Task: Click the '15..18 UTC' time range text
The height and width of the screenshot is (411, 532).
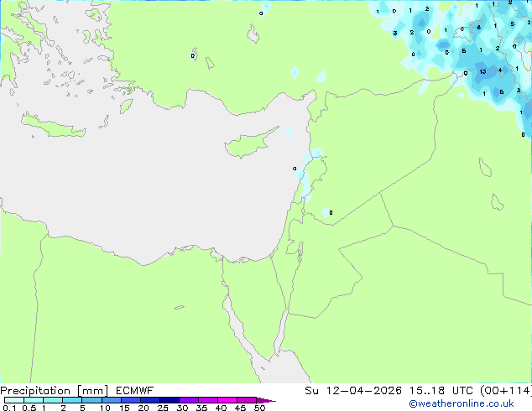Action: (440, 391)
